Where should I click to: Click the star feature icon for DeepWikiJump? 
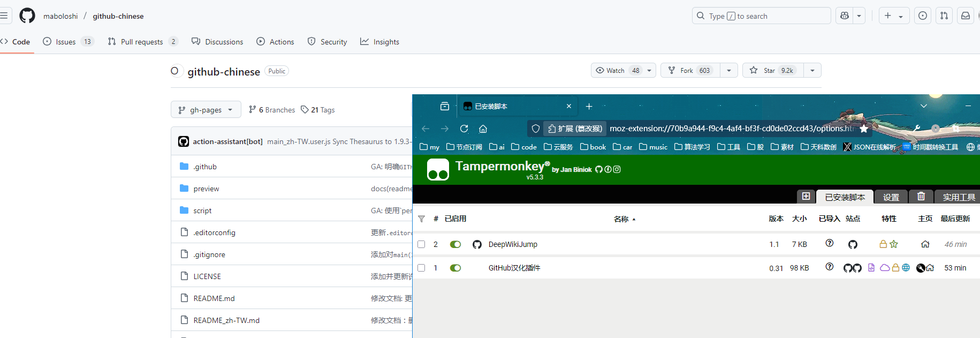coord(894,244)
